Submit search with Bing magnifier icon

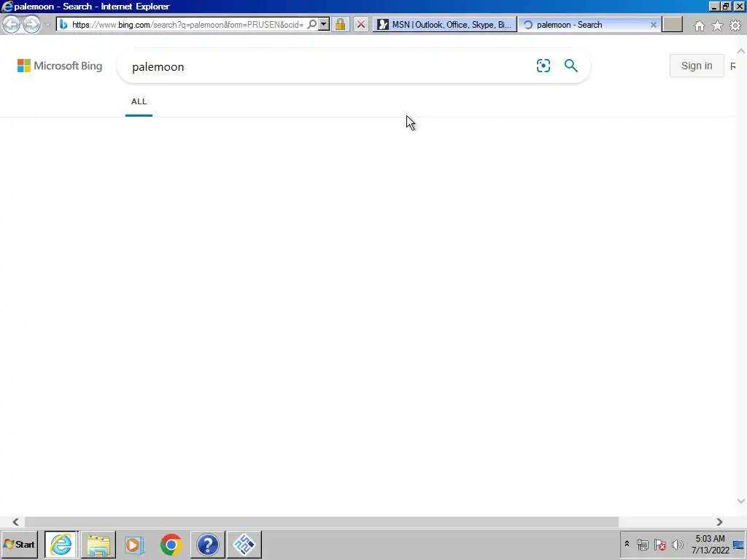[x=570, y=66]
